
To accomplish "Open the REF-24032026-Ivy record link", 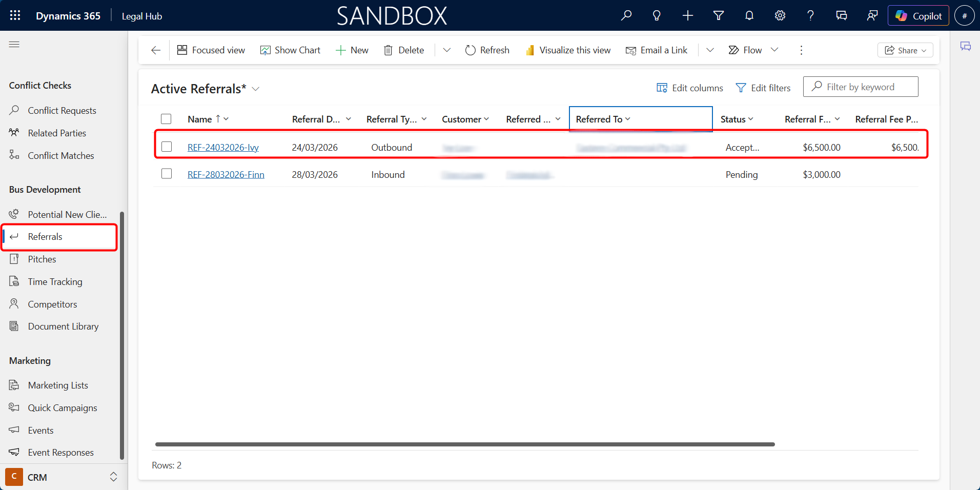I will point(223,148).
